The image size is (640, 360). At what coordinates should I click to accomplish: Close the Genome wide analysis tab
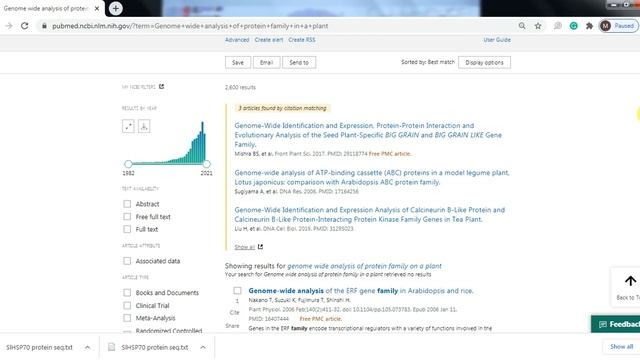click(x=97, y=8)
